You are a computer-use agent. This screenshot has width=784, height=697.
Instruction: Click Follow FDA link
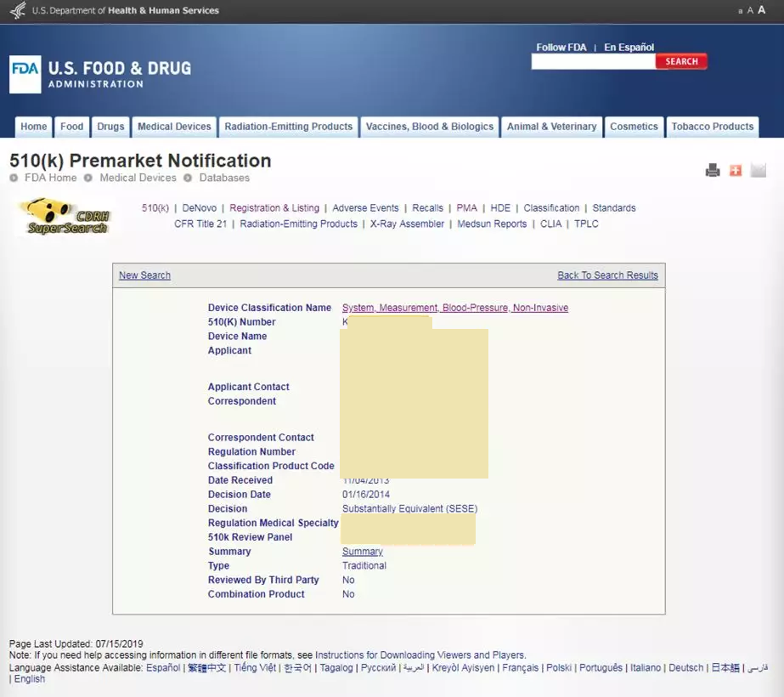click(x=561, y=47)
